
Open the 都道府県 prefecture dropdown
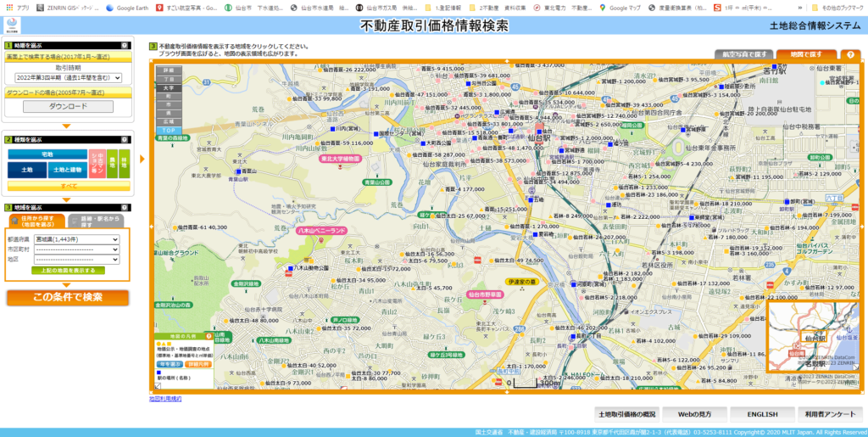[x=76, y=239]
